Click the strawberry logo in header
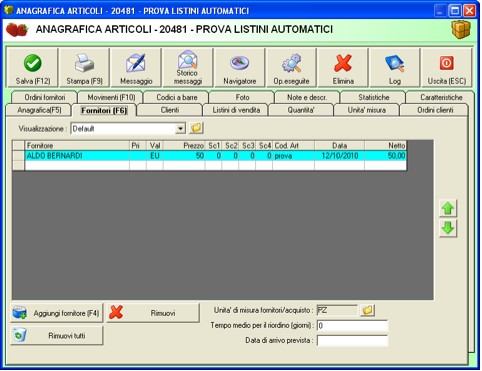 pyautogui.click(x=17, y=30)
